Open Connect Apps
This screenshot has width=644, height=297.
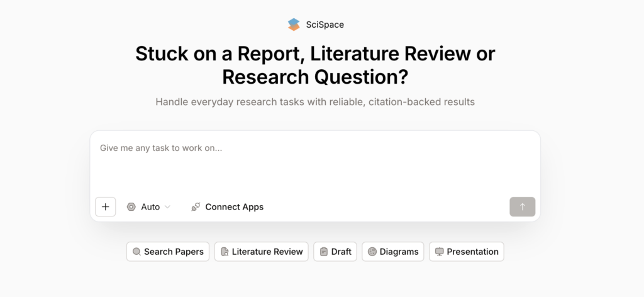tap(234, 206)
